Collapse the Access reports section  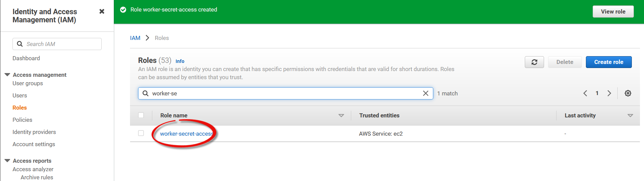pyautogui.click(x=7, y=161)
